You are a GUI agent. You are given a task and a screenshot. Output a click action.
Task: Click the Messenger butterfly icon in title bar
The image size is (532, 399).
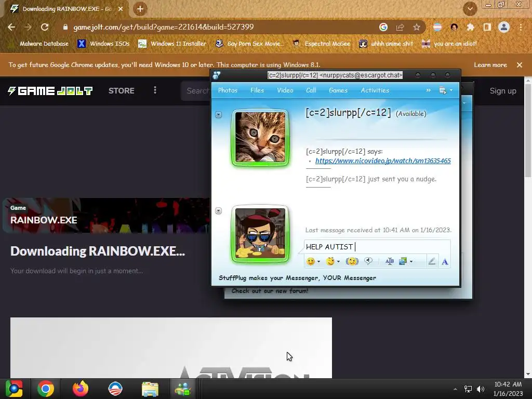(x=217, y=75)
